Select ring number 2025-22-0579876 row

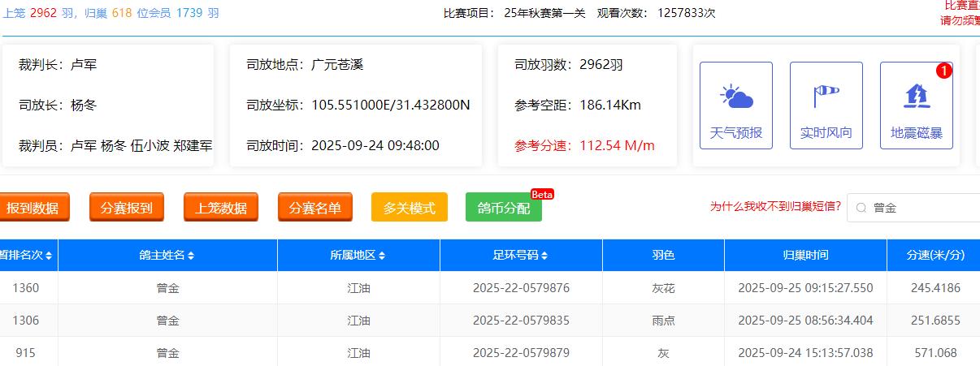click(x=521, y=288)
